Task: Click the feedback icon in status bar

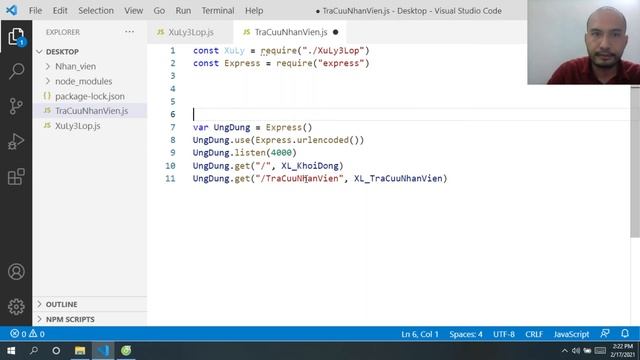Action: [605, 333]
